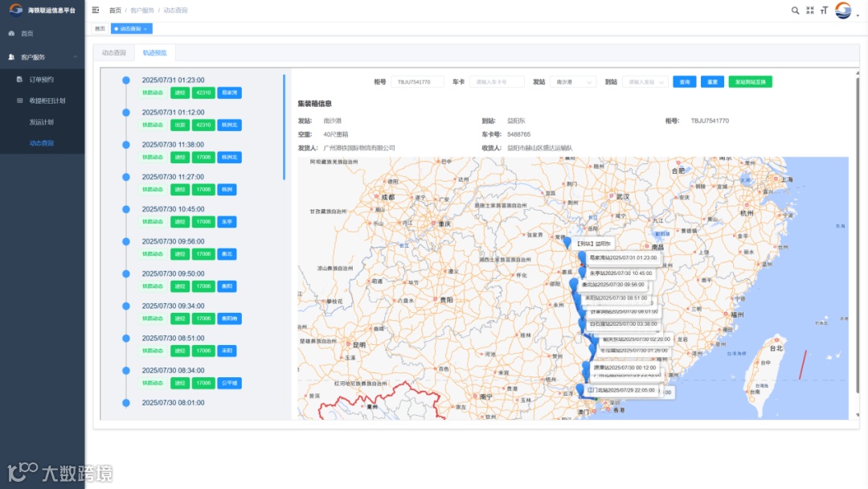Click the 出发 tag under 01:12:00
The image size is (868, 489).
(x=180, y=125)
